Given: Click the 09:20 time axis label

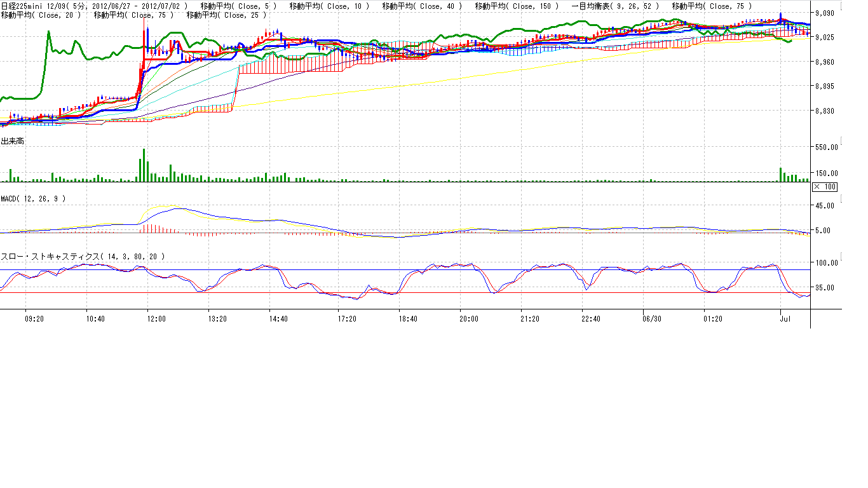Looking at the screenshot, I should (x=34, y=318).
